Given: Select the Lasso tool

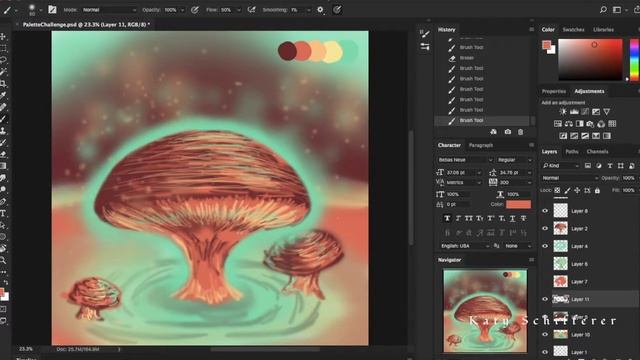Looking at the screenshot, I should point(3,60).
